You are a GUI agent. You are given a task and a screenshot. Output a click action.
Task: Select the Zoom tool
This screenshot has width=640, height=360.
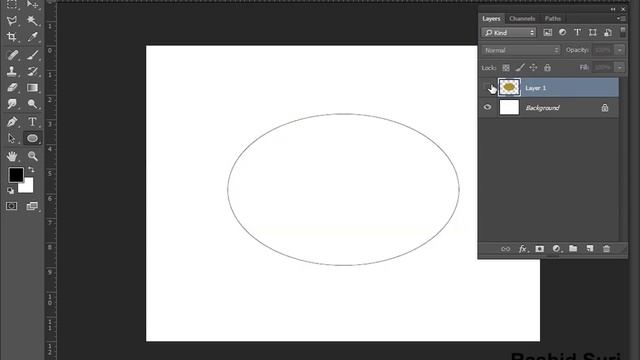point(32,156)
